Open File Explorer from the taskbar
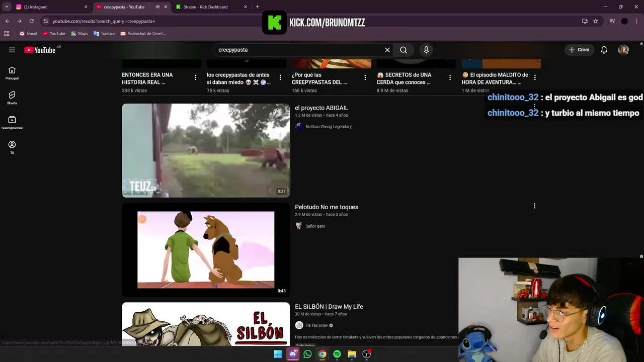 [352, 354]
